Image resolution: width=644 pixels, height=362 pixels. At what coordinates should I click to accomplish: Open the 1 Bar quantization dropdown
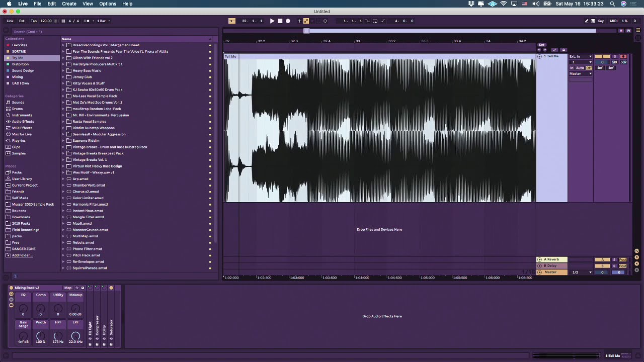click(103, 21)
